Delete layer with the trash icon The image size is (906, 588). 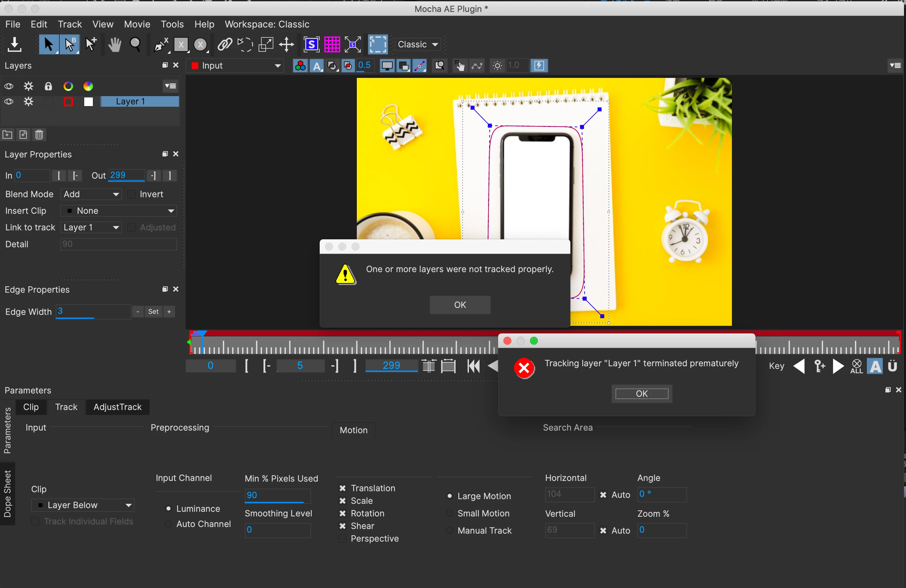click(39, 135)
